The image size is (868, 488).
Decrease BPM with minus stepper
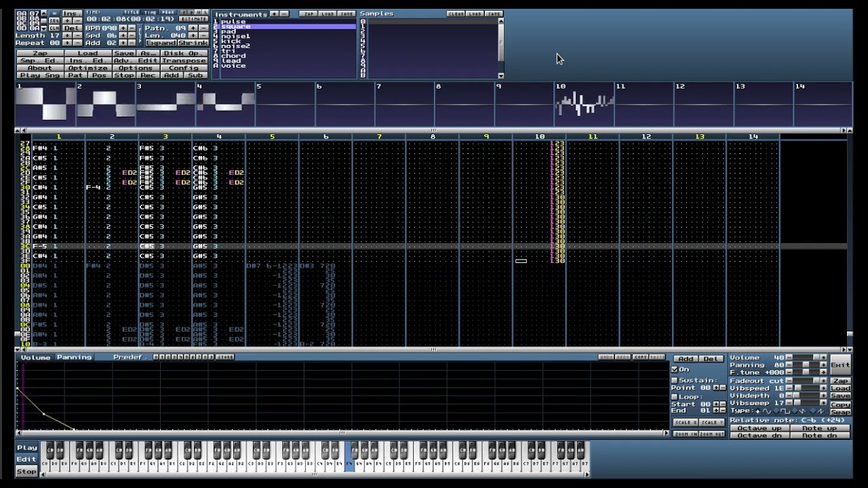pos(132,28)
